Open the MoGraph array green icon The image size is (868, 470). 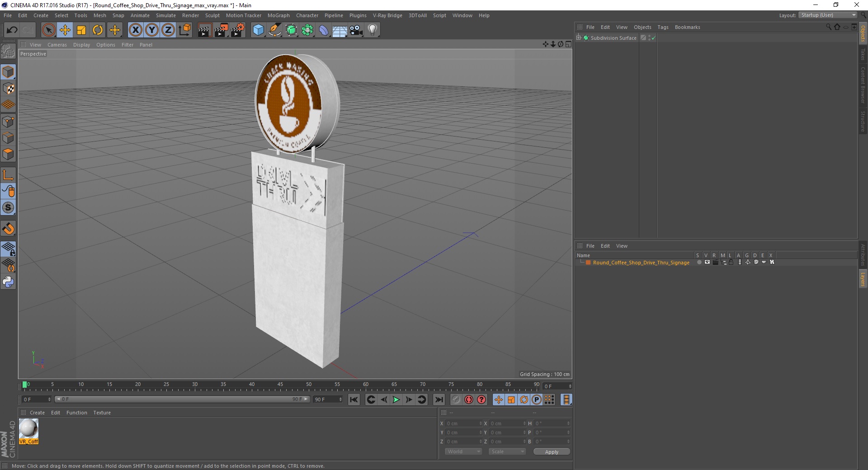pyautogui.click(x=307, y=30)
